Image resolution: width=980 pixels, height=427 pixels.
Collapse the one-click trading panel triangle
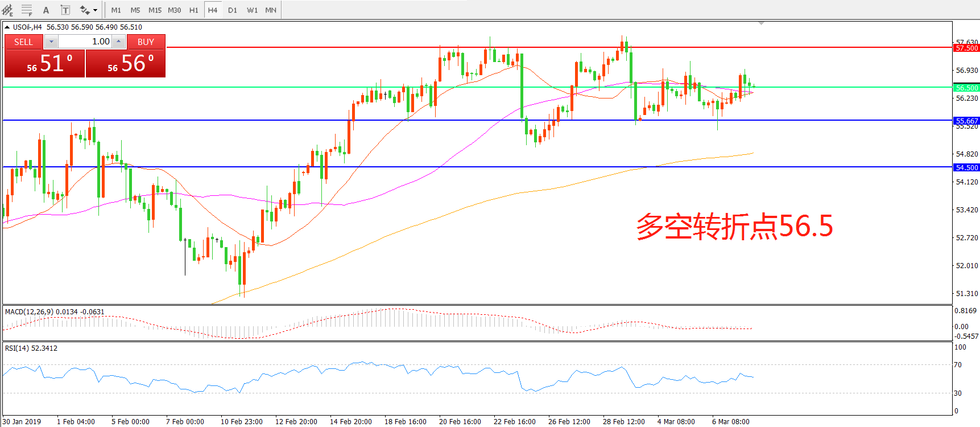tap(7, 27)
